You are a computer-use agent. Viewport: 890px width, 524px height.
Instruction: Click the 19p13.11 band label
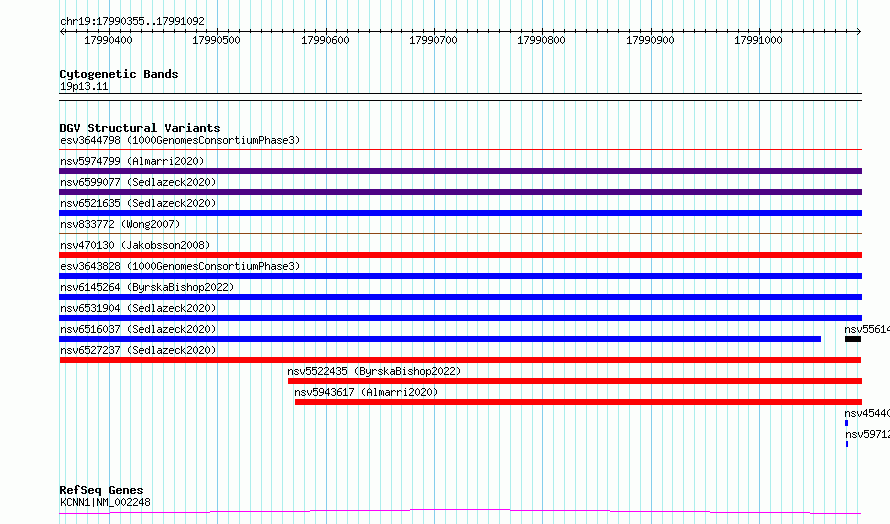click(x=84, y=86)
